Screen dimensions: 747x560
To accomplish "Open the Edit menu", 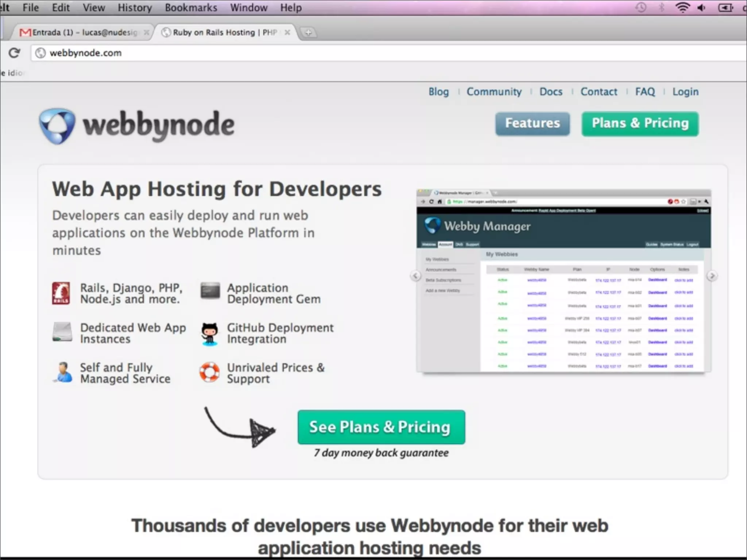I will click(x=61, y=8).
